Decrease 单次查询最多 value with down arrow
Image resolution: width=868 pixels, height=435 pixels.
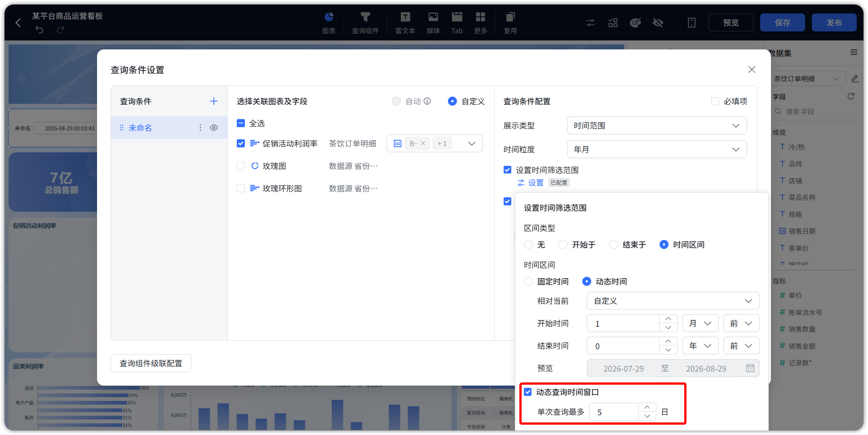(647, 416)
